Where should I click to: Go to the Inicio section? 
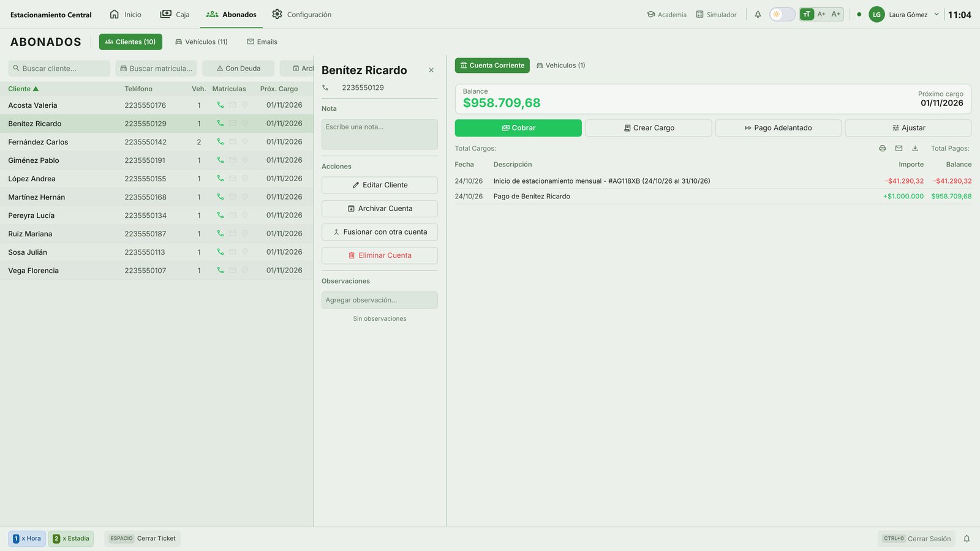pos(125,14)
